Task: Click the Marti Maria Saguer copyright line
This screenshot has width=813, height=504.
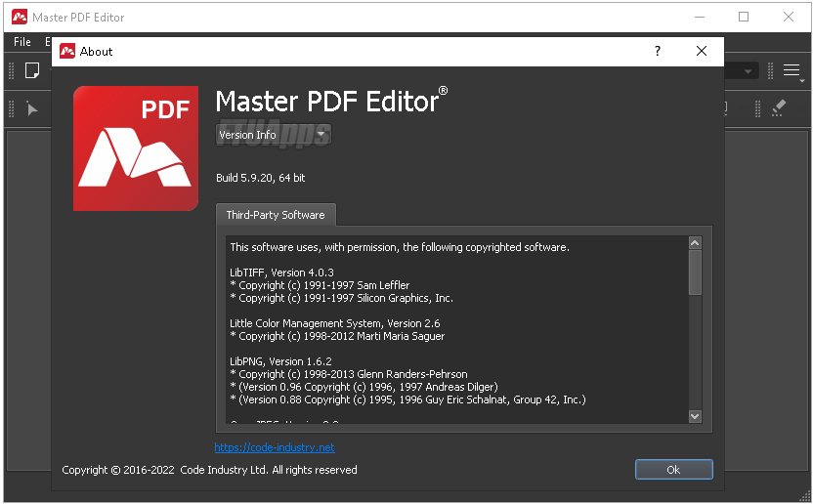Action: tap(337, 336)
